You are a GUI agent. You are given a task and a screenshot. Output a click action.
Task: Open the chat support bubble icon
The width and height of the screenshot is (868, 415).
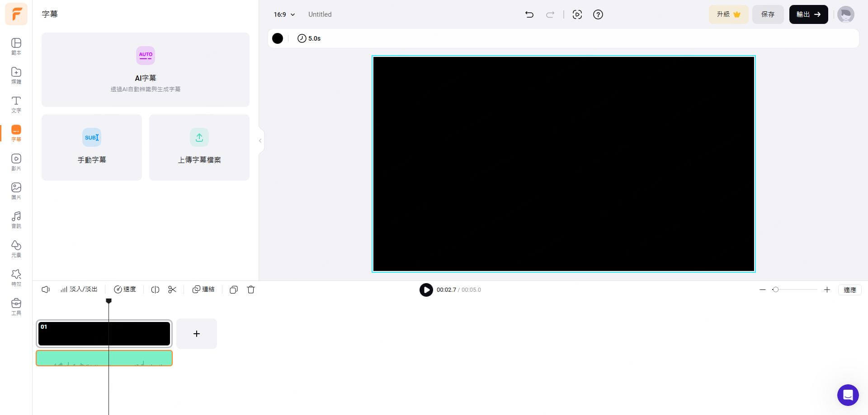[x=848, y=395]
